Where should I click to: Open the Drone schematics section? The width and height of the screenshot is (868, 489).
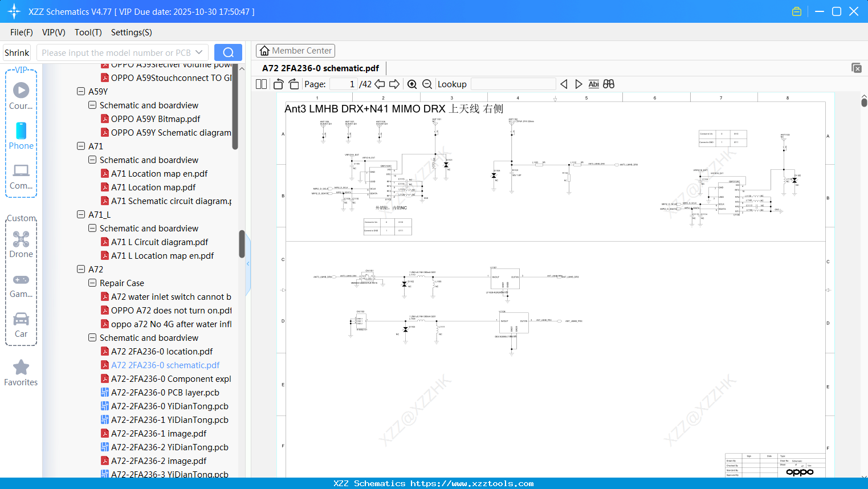[x=21, y=245]
